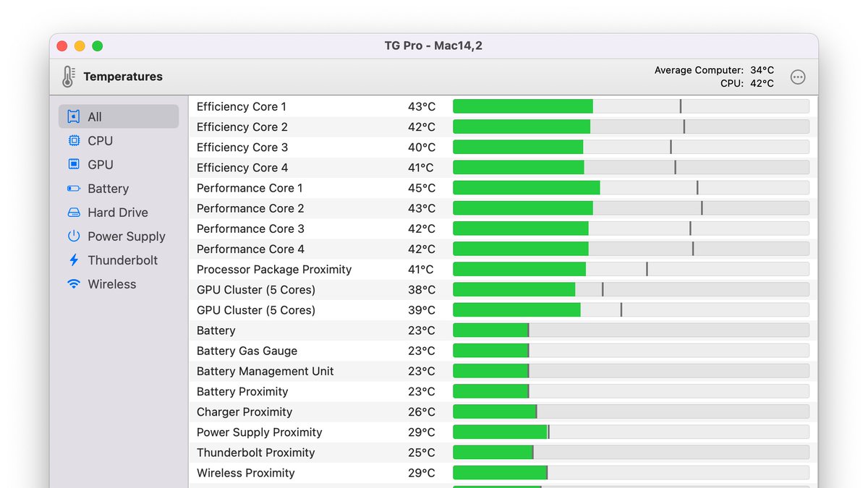Viewport: 868px width, 488px height.
Task: Switch to the GPU category
Action: pyautogui.click(x=101, y=165)
